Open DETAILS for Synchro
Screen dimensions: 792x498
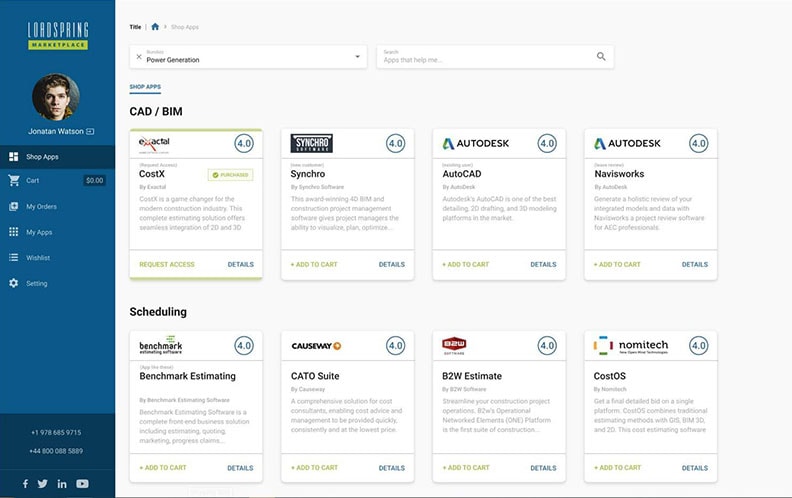392,264
